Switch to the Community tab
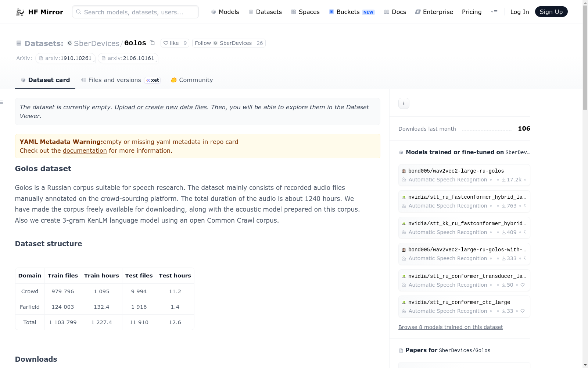This screenshot has height=368, width=588. point(192,80)
